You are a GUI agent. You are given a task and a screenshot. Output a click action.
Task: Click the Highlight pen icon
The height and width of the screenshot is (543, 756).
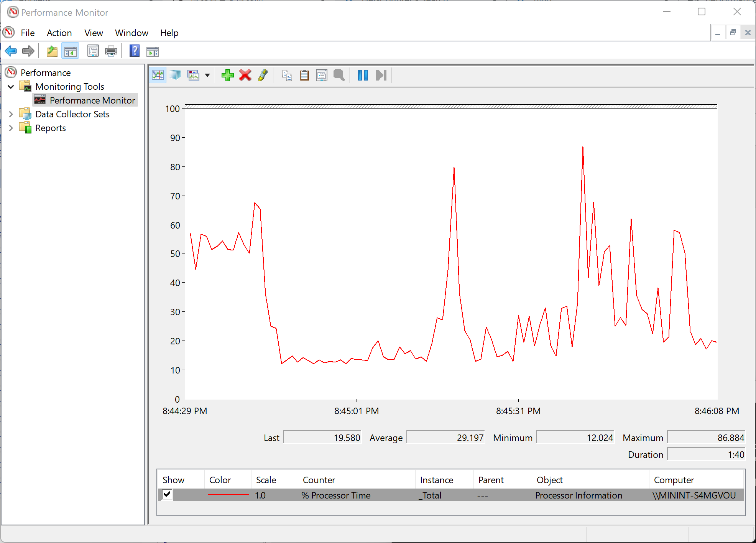263,75
